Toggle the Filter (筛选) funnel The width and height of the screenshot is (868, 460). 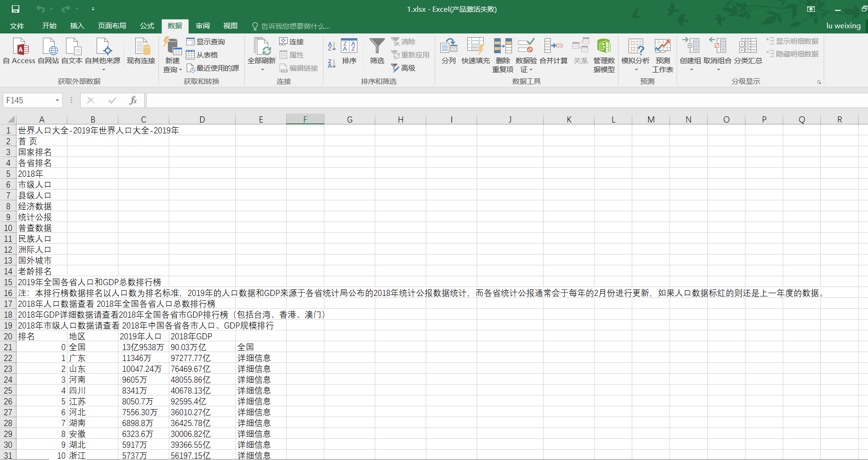377,51
